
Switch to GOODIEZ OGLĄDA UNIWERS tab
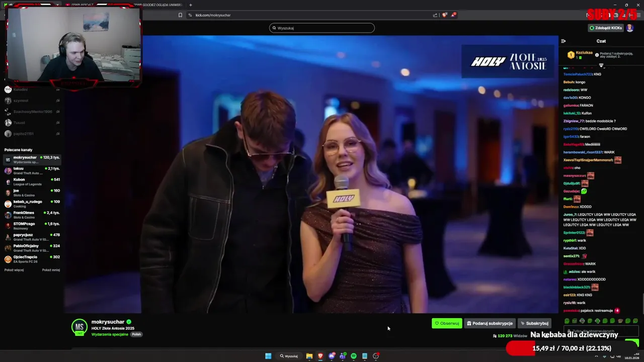click(x=158, y=5)
